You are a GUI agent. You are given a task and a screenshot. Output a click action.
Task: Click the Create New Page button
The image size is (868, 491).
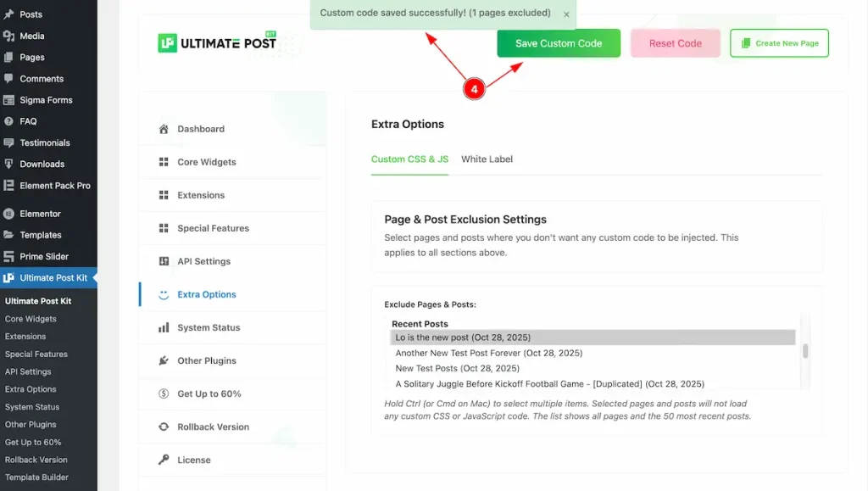click(x=779, y=43)
